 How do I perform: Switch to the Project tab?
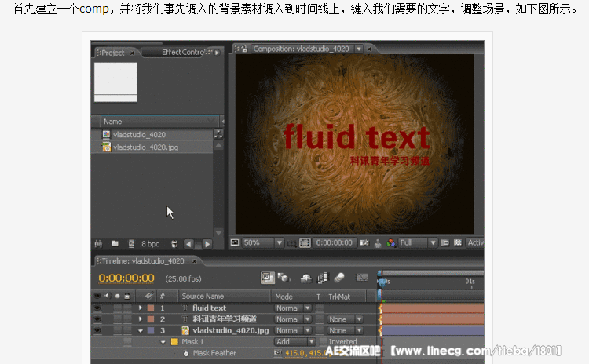point(113,53)
